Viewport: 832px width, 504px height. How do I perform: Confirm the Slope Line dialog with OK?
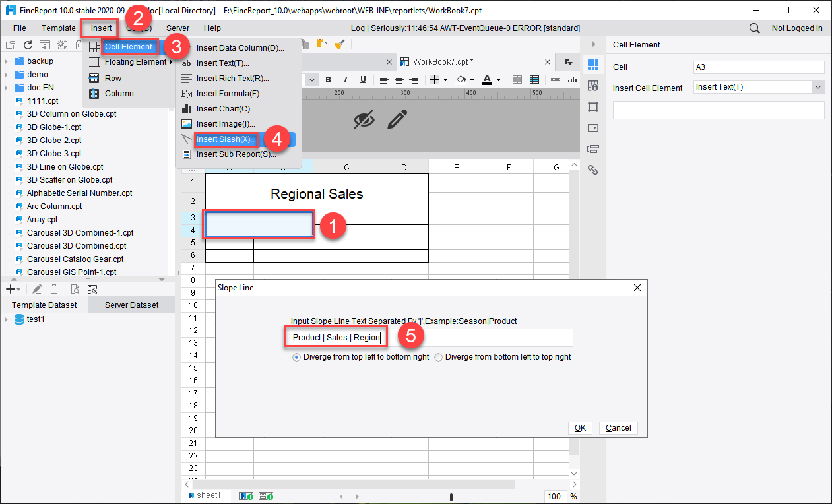(579, 427)
